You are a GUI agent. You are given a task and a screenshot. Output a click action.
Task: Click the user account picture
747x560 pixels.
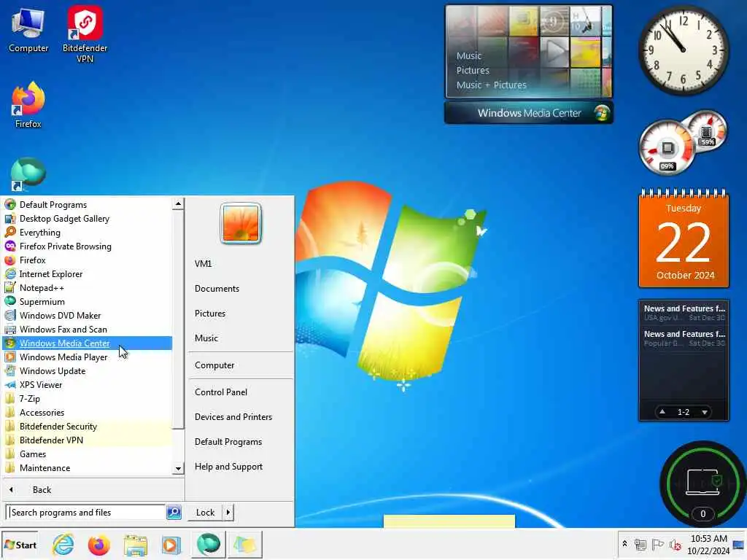tap(241, 223)
